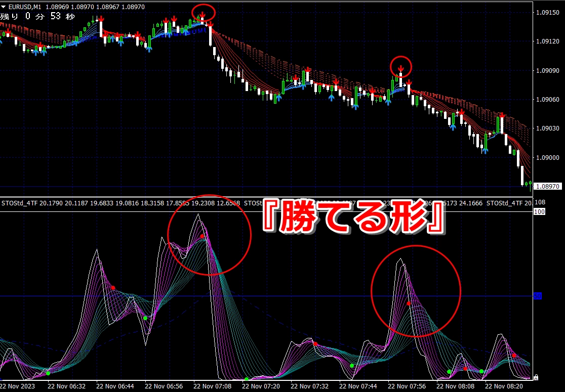Screen dimensions: 565x392
Task: Click the leftmost STOStd_4TF indicator label
Action: [19, 203]
